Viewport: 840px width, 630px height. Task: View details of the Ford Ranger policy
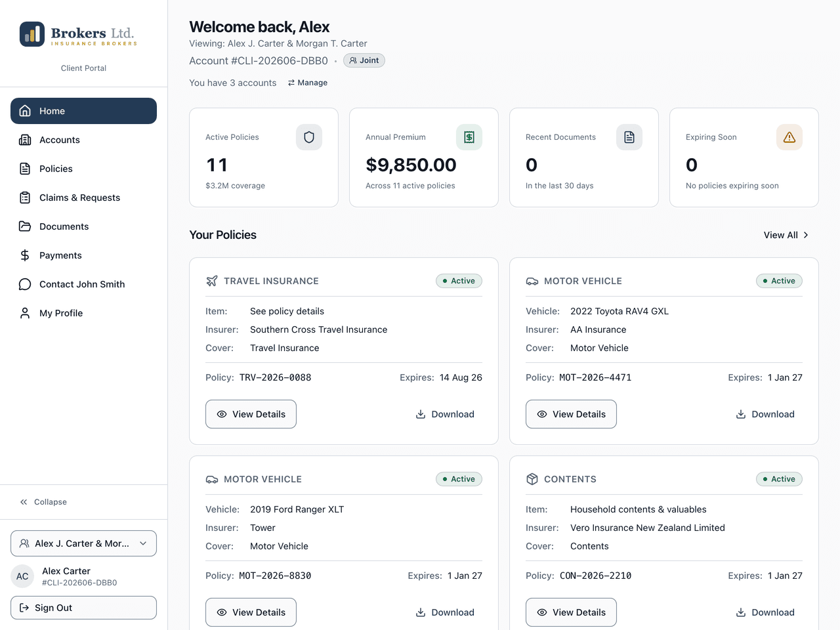click(x=251, y=612)
